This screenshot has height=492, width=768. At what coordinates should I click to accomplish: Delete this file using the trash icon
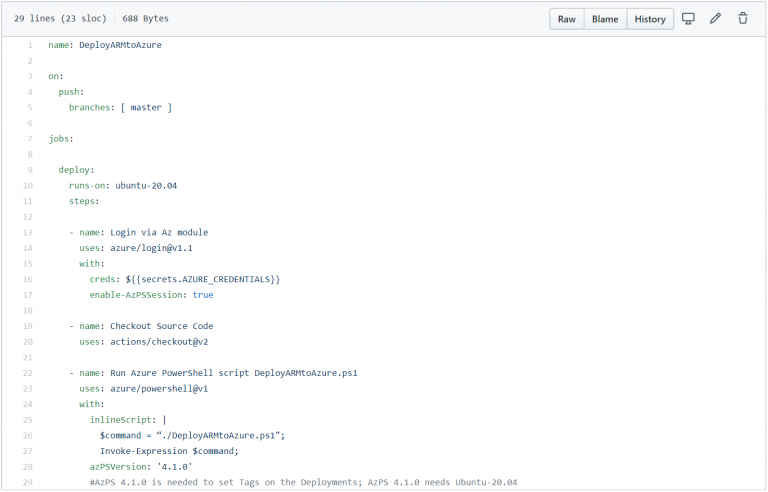click(742, 19)
